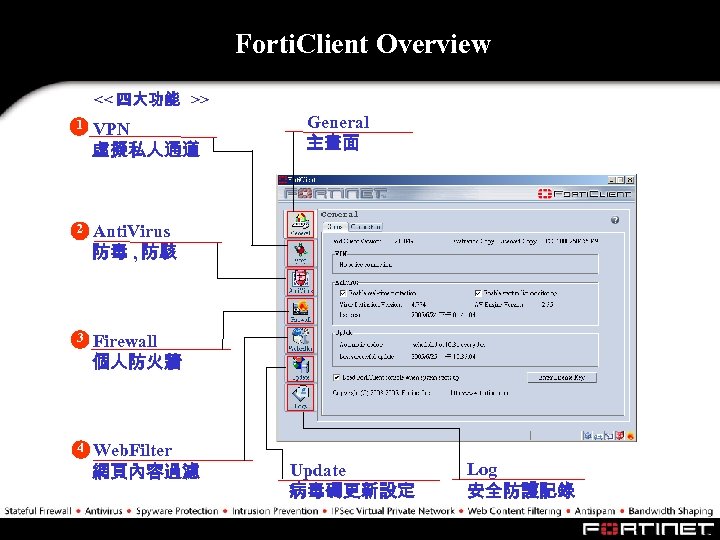
Task: Click the round help question-mark icon
Action: pos(615,220)
